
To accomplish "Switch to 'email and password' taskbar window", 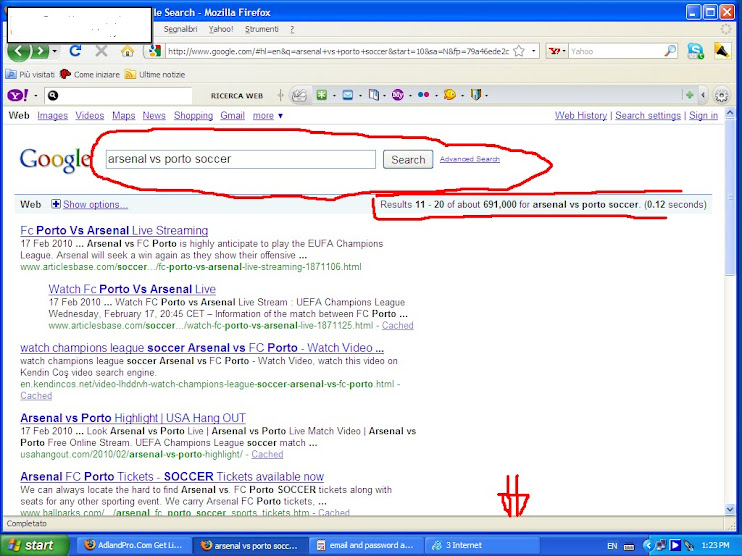I will pyautogui.click(x=366, y=545).
